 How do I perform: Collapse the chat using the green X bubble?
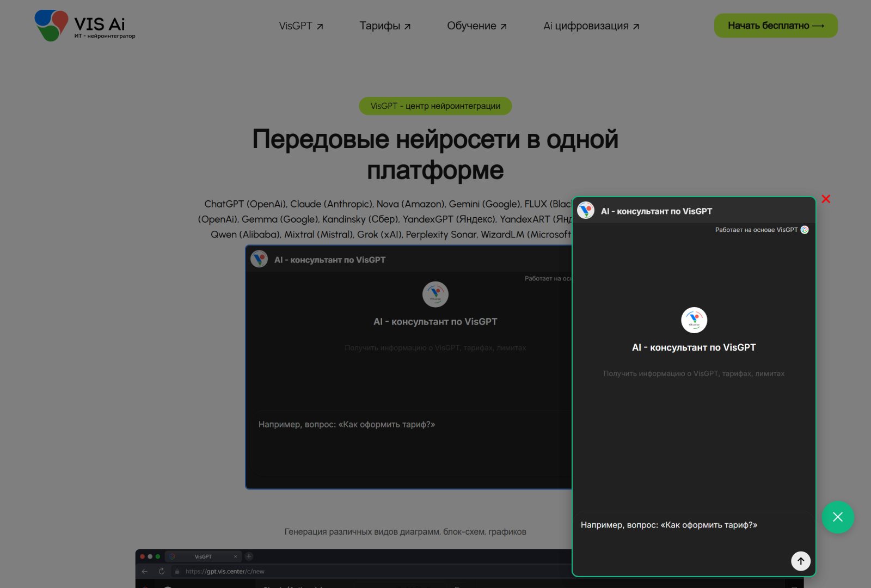838,517
